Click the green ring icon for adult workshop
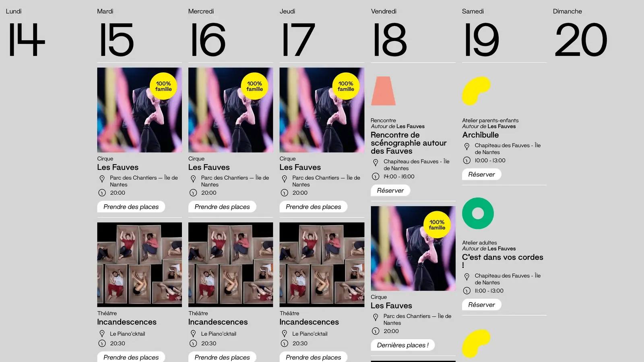644x362 pixels. point(478,213)
